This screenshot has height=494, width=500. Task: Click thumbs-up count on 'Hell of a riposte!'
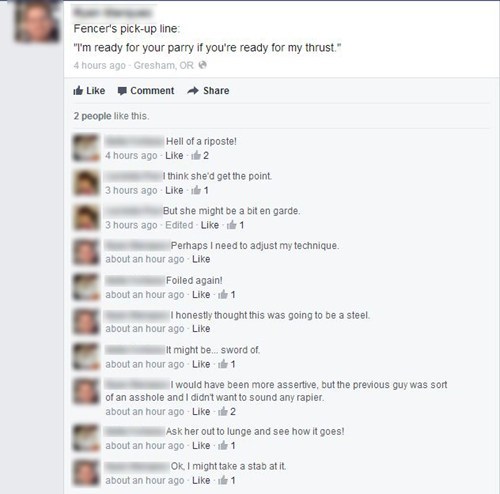(200, 156)
